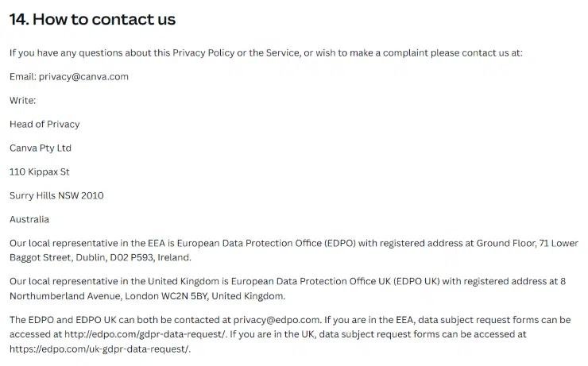Viewport: 588px width, 366px height.
Task: Click the "Australia" country line
Action: pos(29,219)
